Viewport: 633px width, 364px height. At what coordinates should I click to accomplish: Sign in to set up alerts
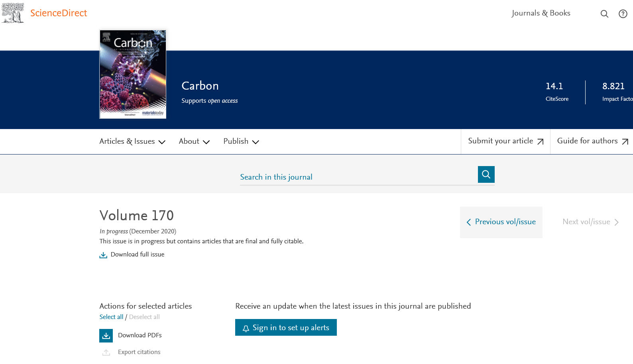tap(286, 327)
